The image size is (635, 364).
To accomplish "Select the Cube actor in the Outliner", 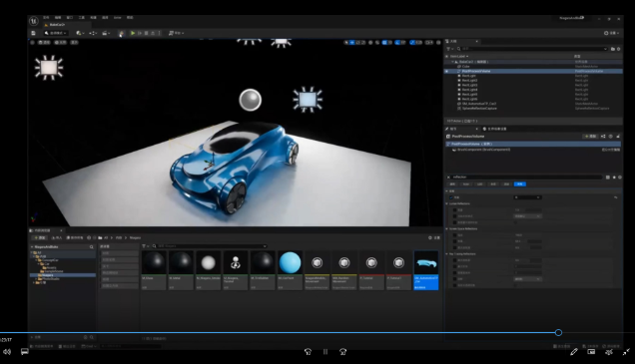I will click(x=465, y=67).
